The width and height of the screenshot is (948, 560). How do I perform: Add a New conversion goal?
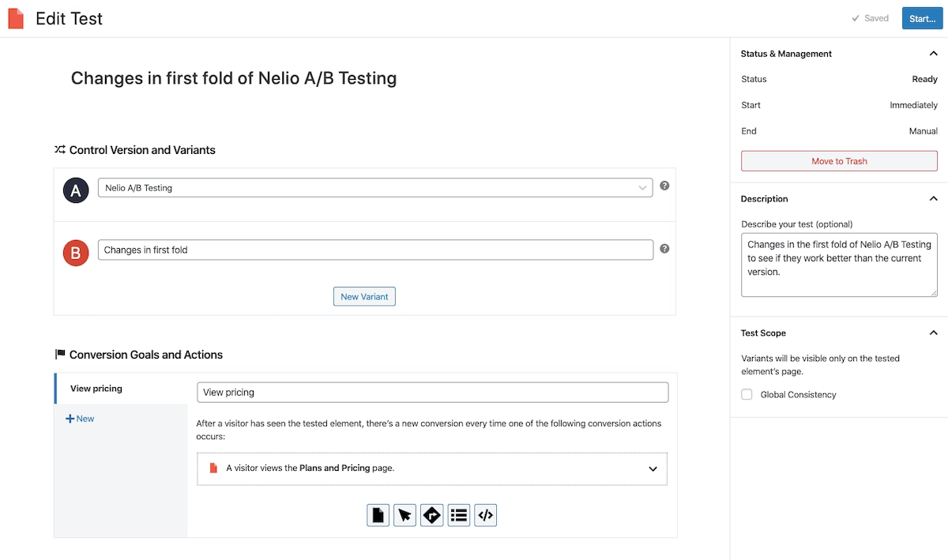[x=80, y=419]
